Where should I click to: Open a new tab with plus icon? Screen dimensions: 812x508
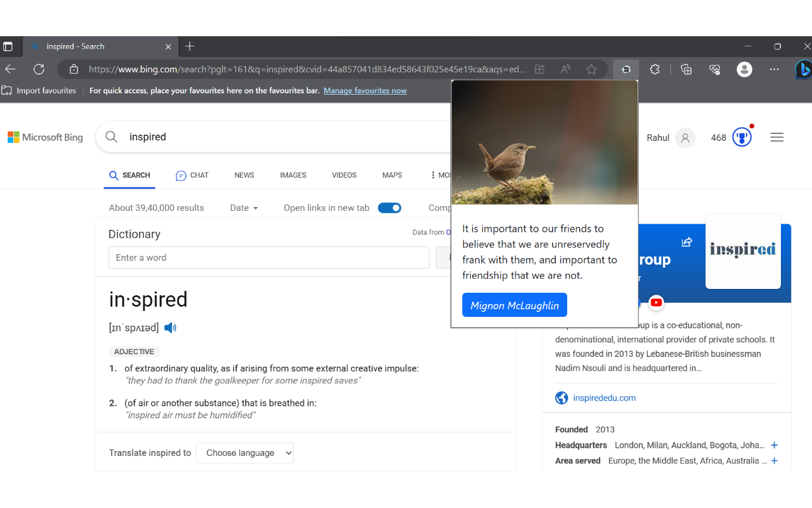pyautogui.click(x=190, y=46)
